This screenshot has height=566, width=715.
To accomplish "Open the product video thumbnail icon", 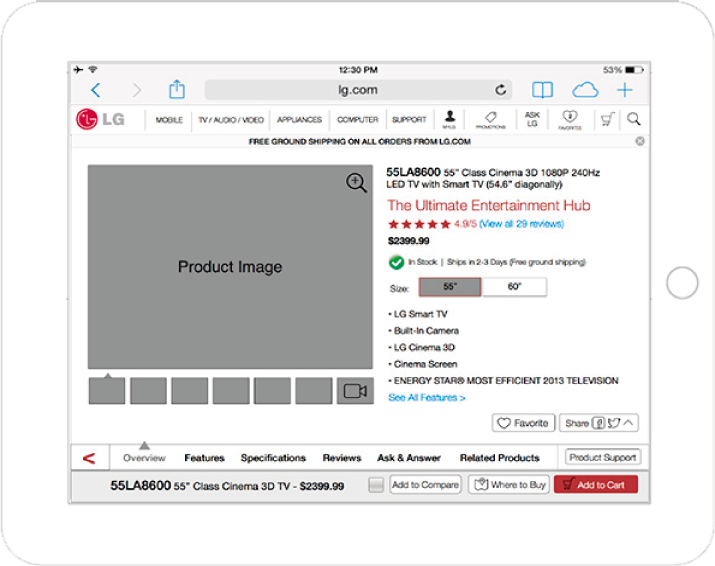I will tap(355, 391).
